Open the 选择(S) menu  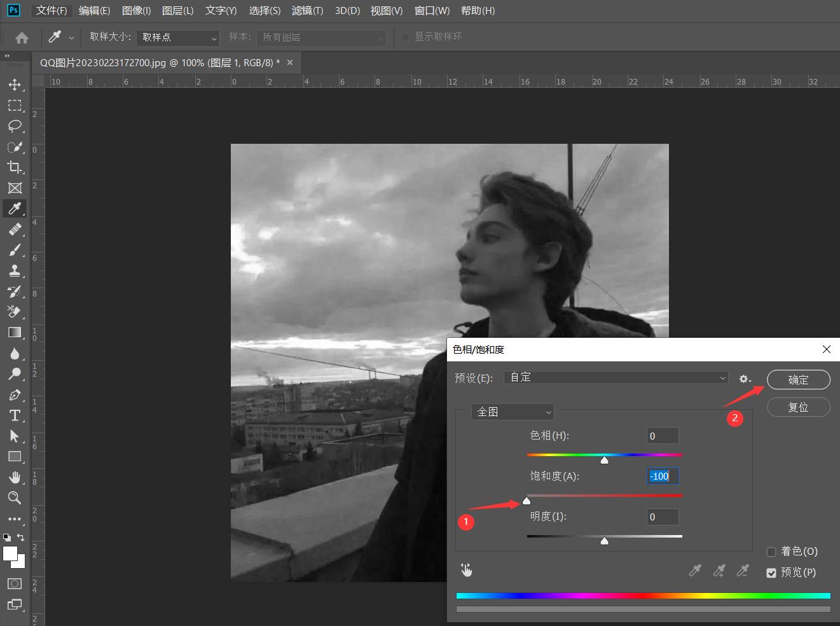tap(265, 11)
